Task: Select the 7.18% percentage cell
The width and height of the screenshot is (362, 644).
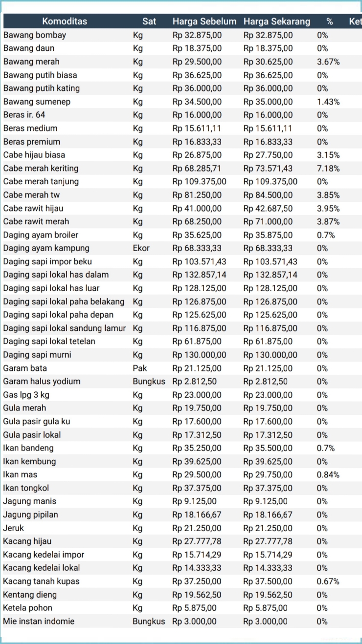Action: [x=328, y=168]
